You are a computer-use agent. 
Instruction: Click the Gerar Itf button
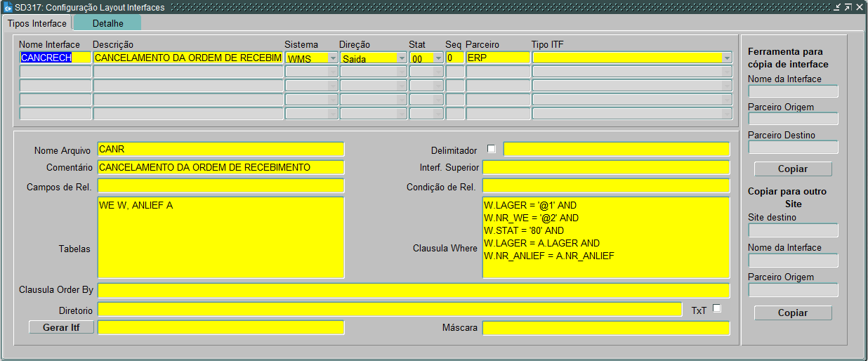point(61,327)
